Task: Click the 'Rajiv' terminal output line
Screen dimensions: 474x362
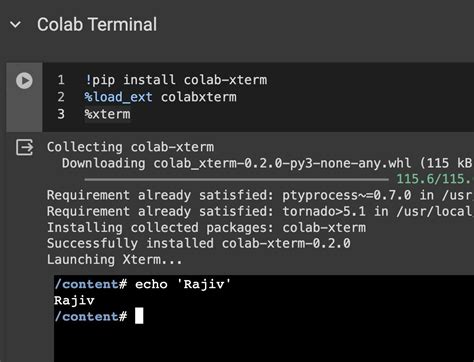Action: [x=74, y=301]
